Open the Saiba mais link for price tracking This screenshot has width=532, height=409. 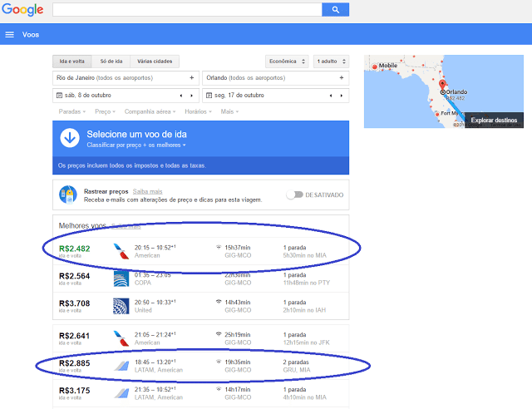(x=148, y=191)
